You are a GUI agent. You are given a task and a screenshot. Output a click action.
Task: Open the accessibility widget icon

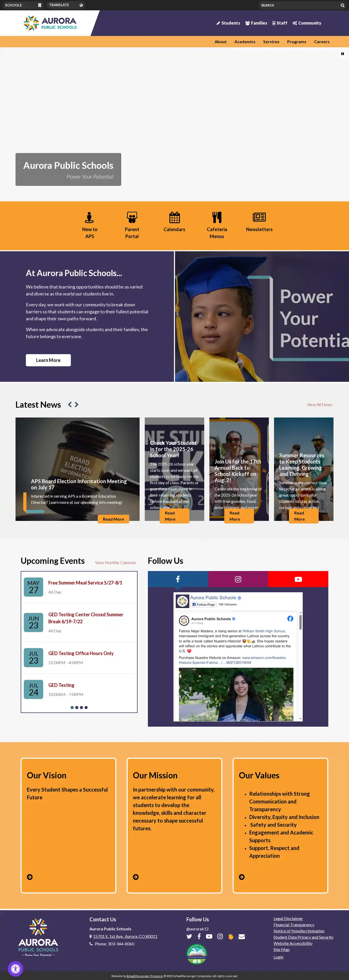(16, 969)
